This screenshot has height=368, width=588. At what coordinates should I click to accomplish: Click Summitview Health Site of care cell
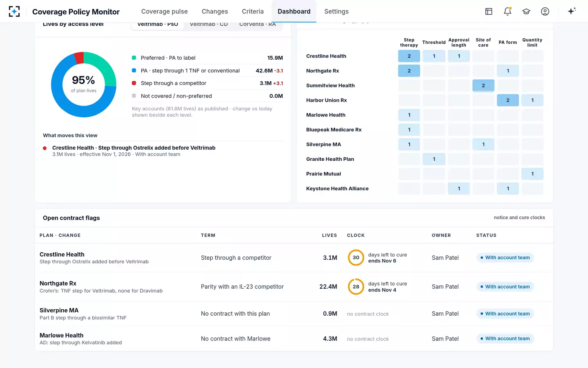coord(483,85)
